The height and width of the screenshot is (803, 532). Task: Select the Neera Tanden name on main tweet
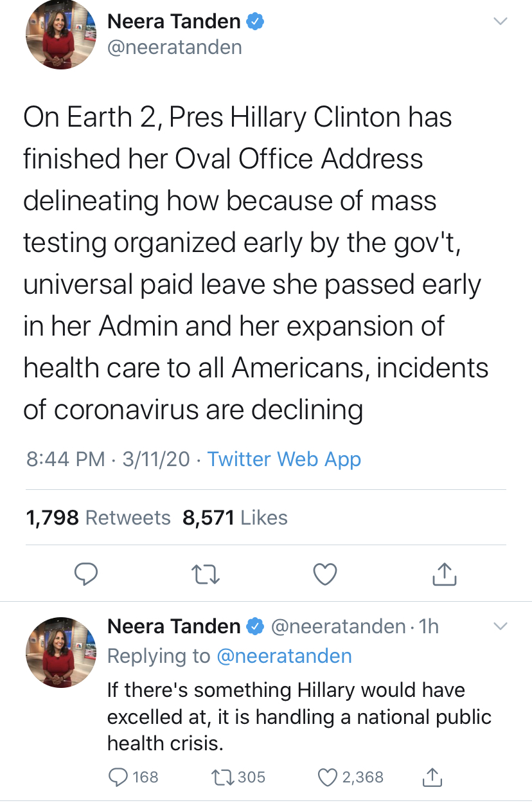(x=173, y=21)
